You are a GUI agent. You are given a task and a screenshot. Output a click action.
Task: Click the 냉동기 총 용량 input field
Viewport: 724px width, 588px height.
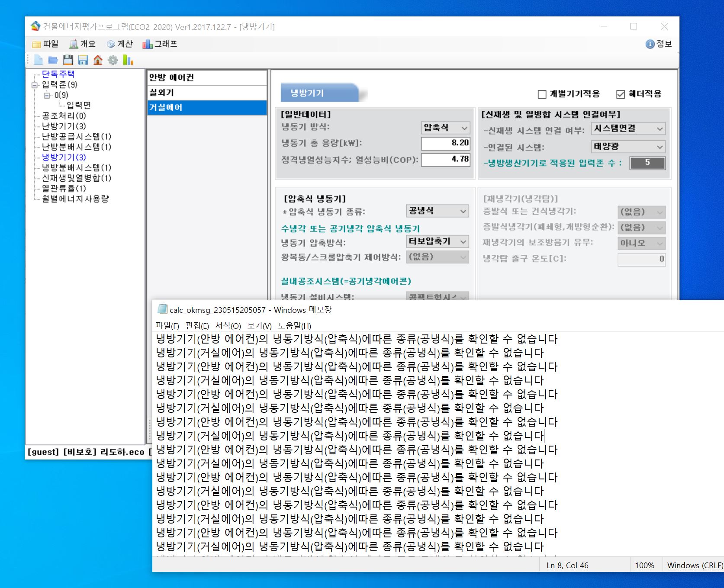(445, 143)
